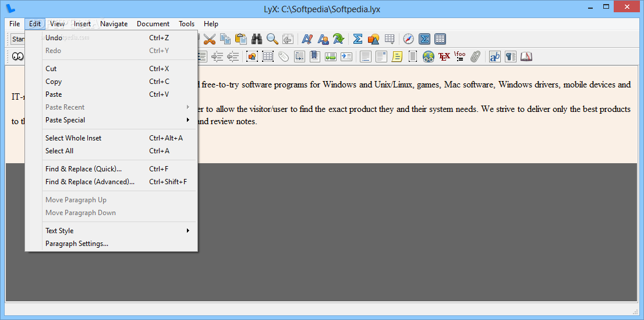The image size is (644, 320).
Task: Choose Find & Replace (Quick)...
Action: tap(111, 169)
